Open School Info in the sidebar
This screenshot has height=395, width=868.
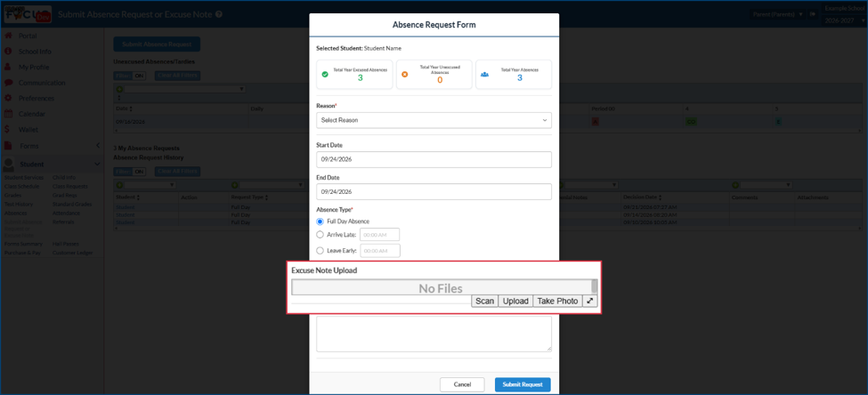coord(35,52)
